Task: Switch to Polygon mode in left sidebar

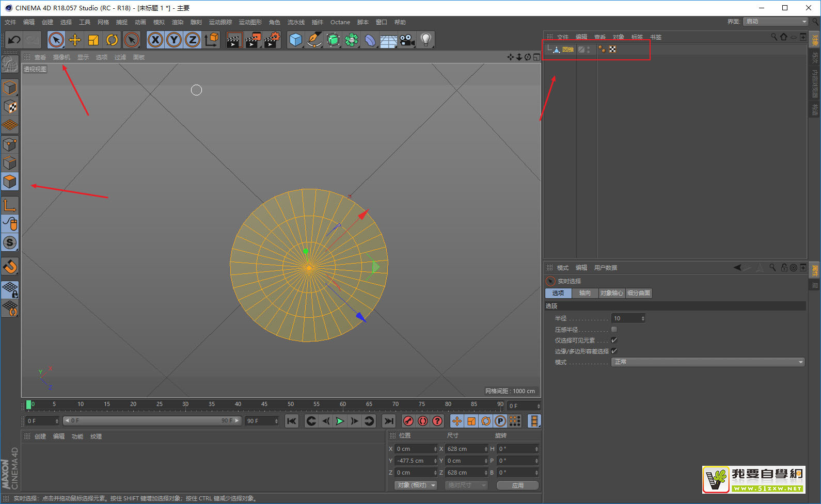Action: coord(10,182)
